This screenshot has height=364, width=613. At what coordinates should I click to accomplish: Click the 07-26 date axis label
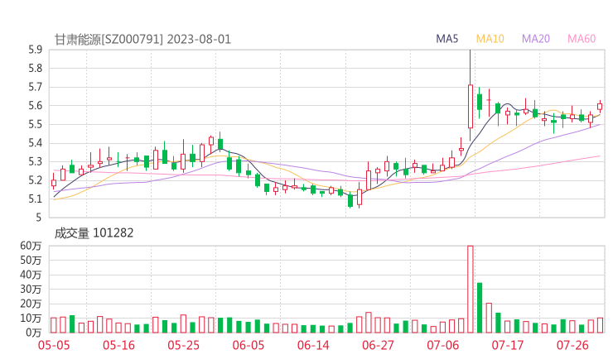tap(572, 345)
